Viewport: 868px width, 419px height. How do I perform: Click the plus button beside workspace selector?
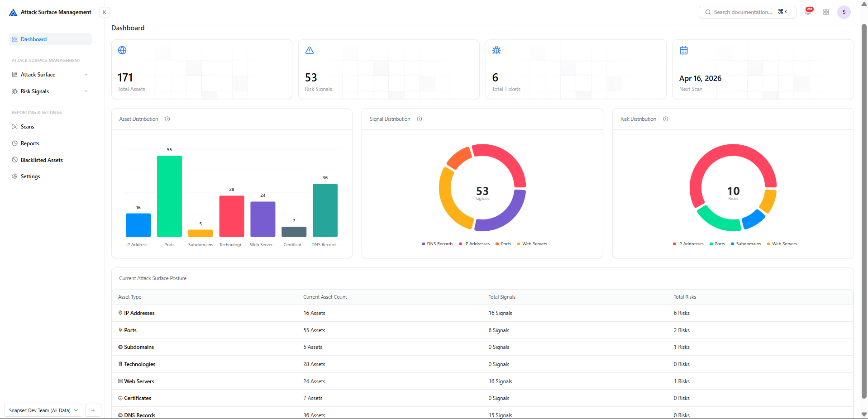[93, 410]
